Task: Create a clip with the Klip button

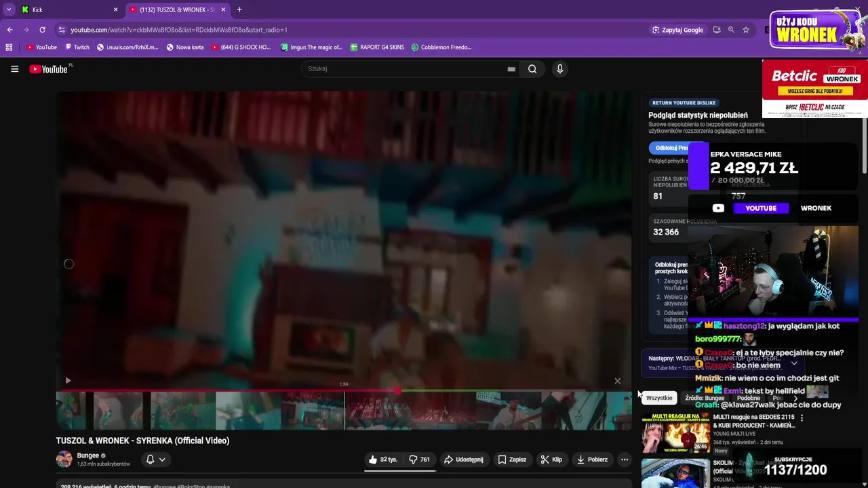Action: [551, 460]
